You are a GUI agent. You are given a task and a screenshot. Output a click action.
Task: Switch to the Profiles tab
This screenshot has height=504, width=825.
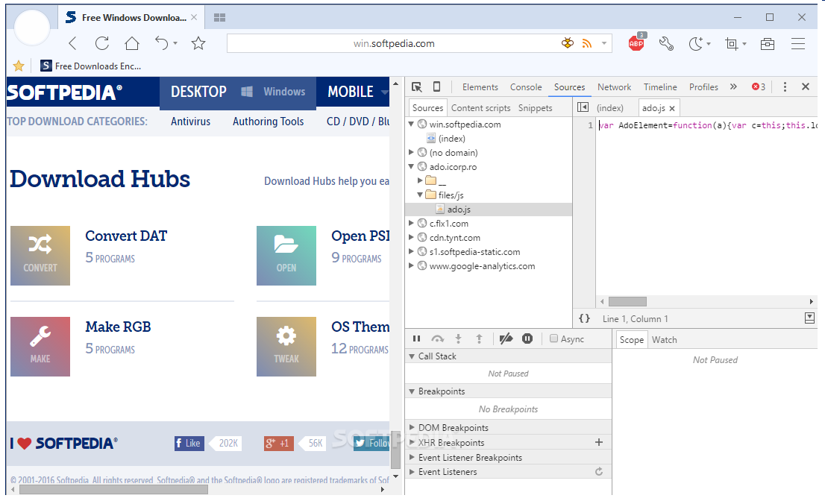[x=703, y=87]
